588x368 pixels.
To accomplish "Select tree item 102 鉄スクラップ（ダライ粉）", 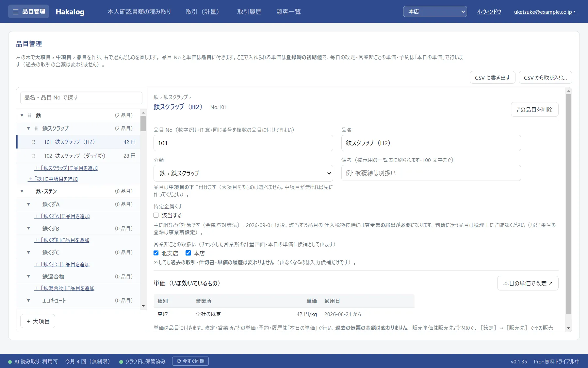I will (79, 156).
